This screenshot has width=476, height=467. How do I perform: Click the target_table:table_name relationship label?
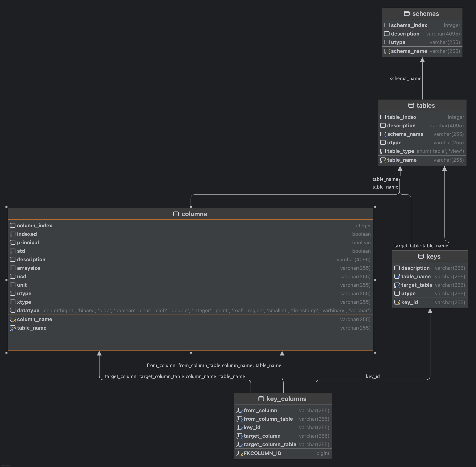point(421,246)
